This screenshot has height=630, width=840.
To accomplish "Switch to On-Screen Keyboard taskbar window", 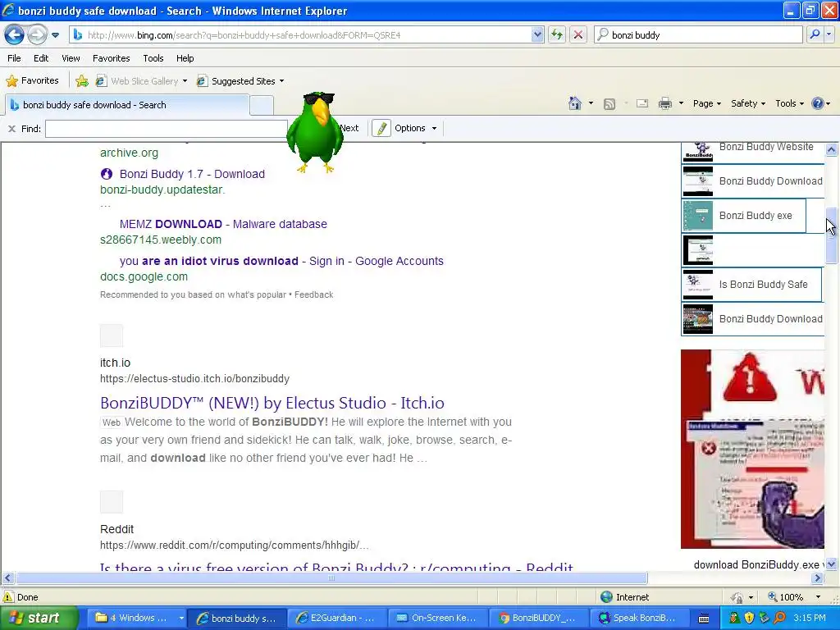I will point(436,618).
